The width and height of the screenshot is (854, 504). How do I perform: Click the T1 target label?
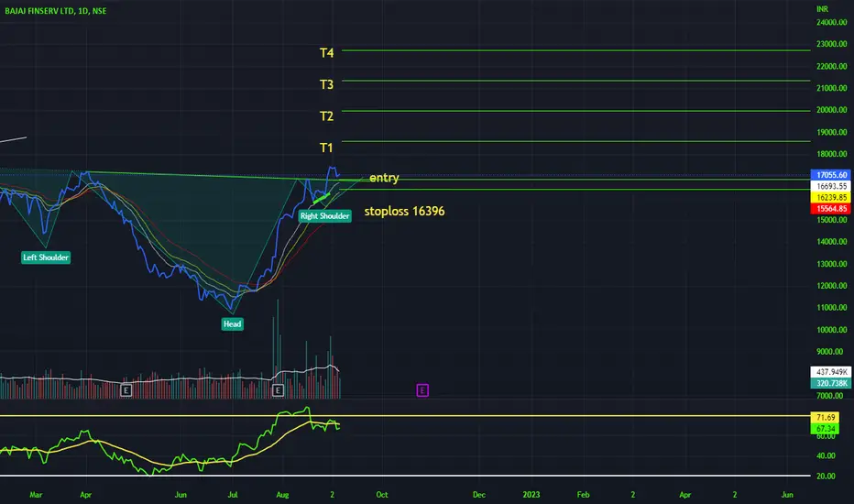(326, 148)
